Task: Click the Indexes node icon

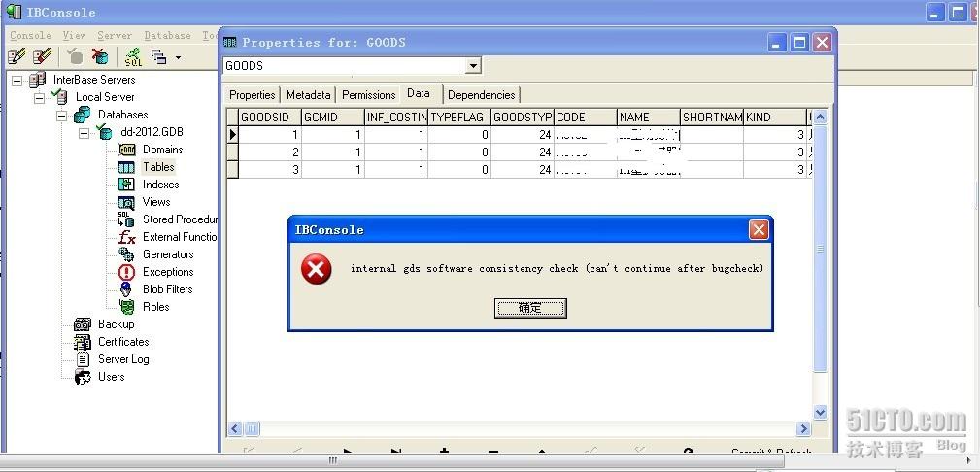Action: tap(127, 185)
